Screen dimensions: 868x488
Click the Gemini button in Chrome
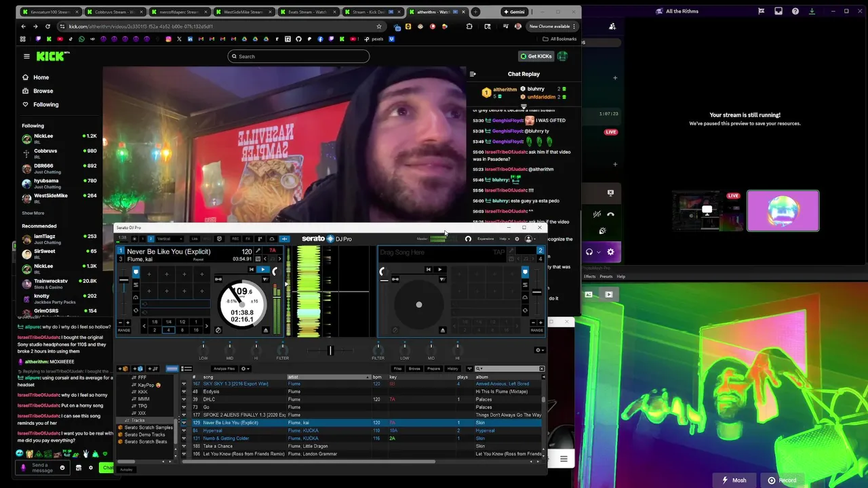tap(514, 12)
